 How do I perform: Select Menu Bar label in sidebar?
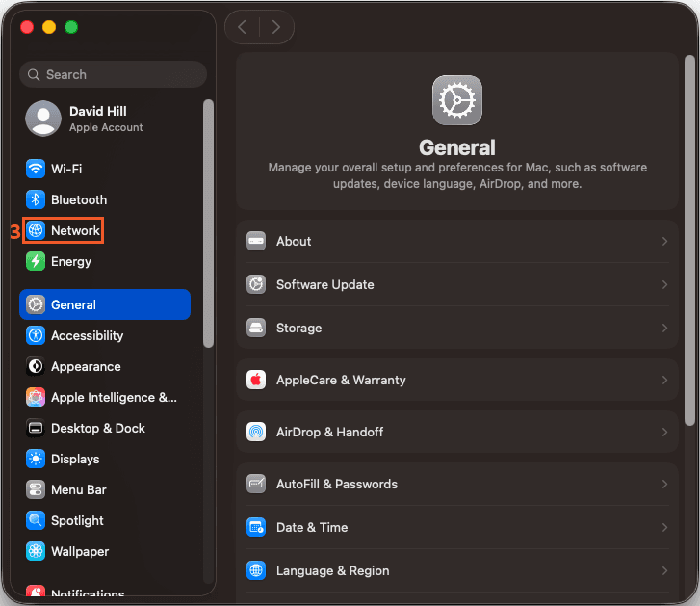click(x=79, y=489)
